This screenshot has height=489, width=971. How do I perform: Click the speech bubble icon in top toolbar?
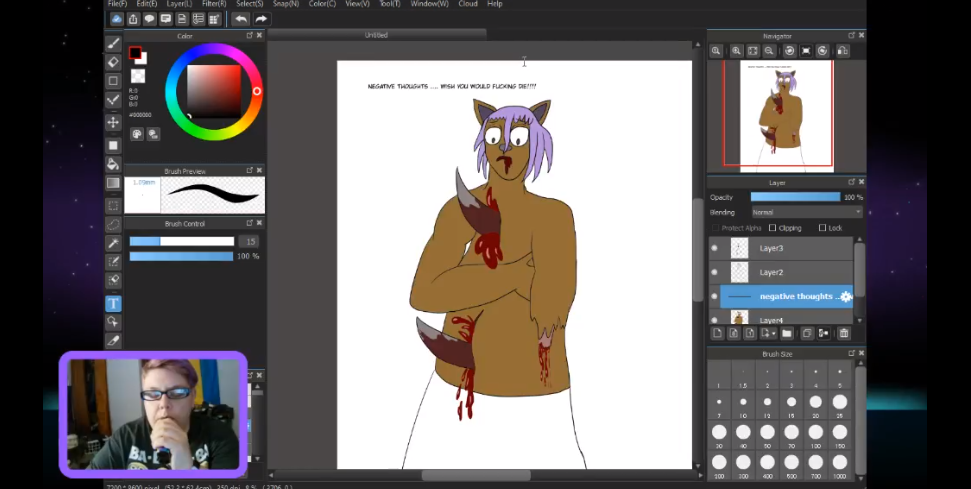149,19
